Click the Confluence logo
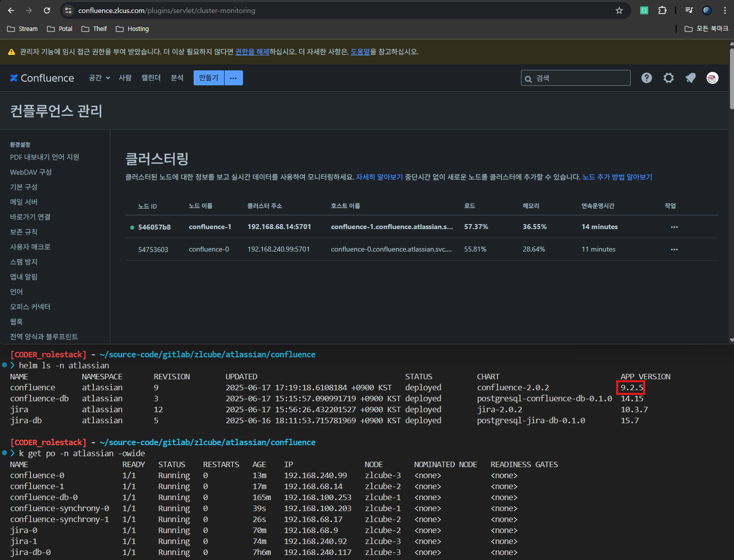This screenshot has width=734, height=560. [42, 78]
